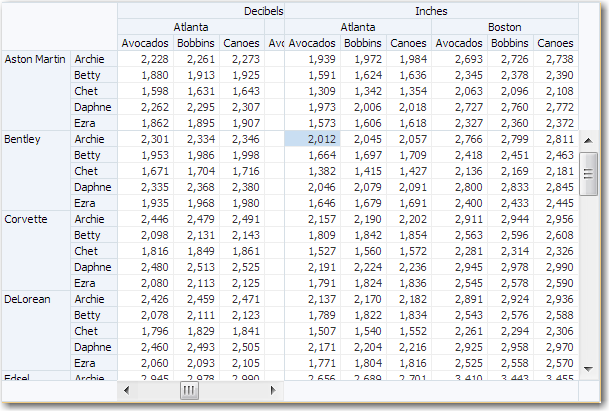The image size is (609, 411).
Task: Select the Corvette row header
Action: (x=36, y=251)
